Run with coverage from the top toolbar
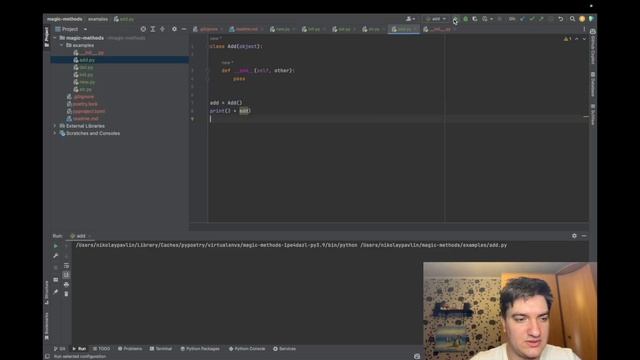 (475, 19)
